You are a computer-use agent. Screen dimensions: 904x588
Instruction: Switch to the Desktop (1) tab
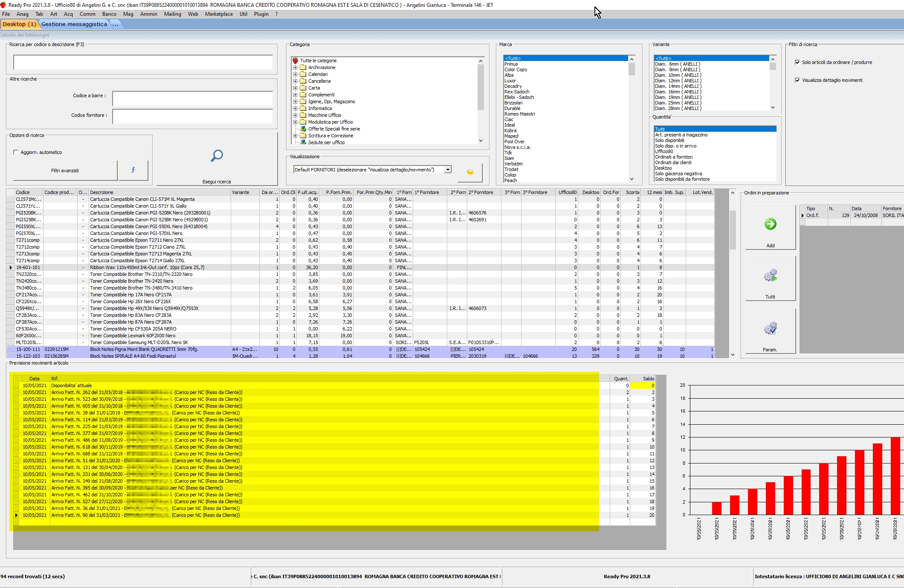point(19,24)
